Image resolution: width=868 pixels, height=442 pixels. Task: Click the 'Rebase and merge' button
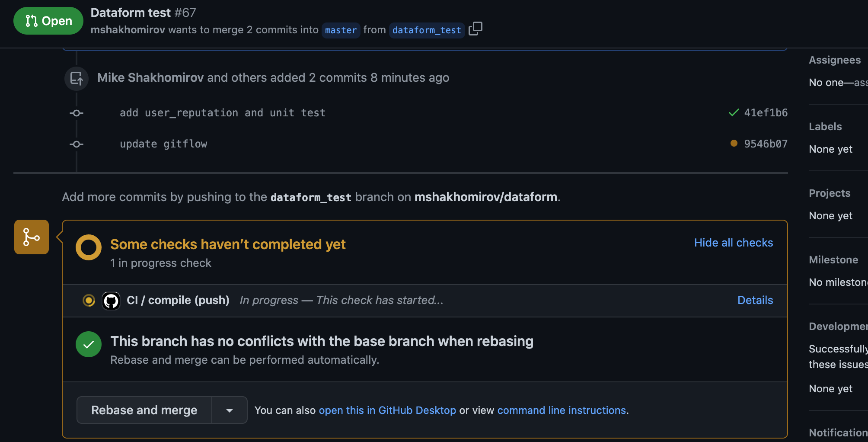click(144, 410)
